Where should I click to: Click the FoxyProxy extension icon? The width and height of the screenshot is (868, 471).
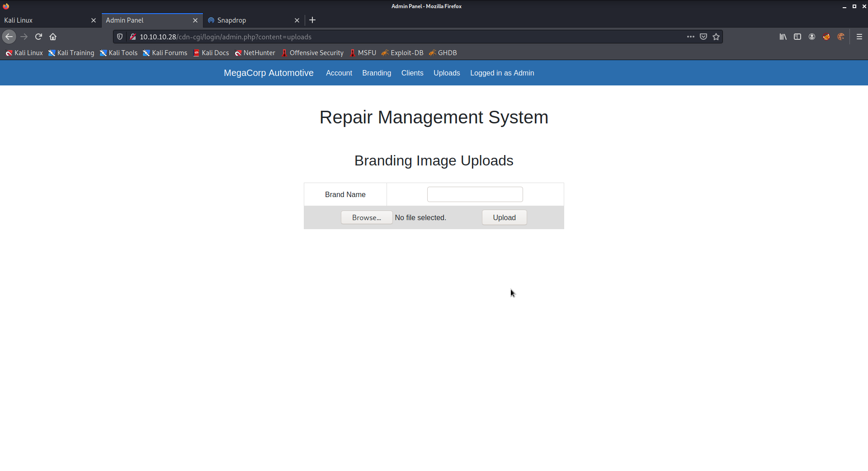pos(826,37)
